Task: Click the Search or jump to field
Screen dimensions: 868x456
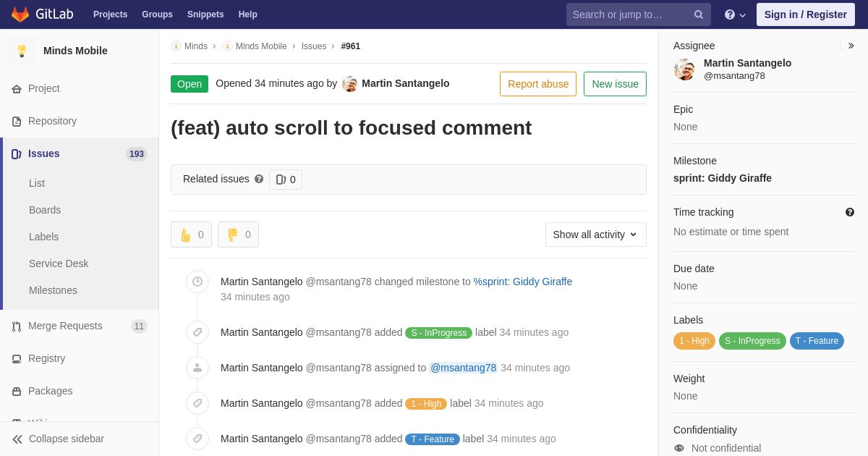Action: [629, 14]
